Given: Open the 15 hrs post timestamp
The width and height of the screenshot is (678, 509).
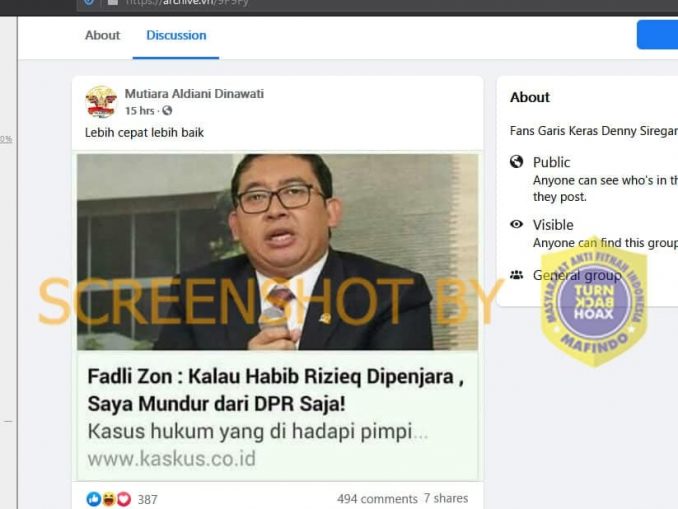Looking at the screenshot, I should click(139, 111).
